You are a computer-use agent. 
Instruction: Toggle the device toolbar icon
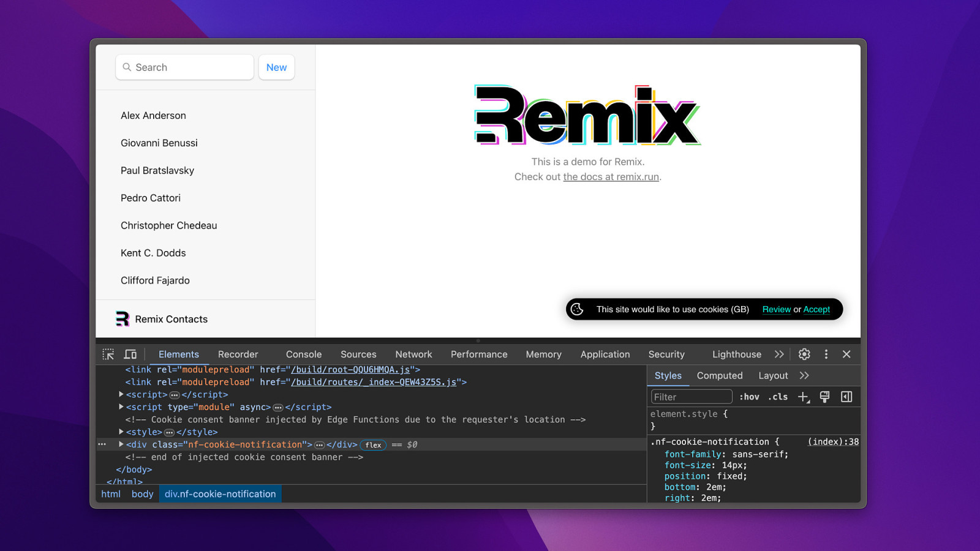coord(130,354)
